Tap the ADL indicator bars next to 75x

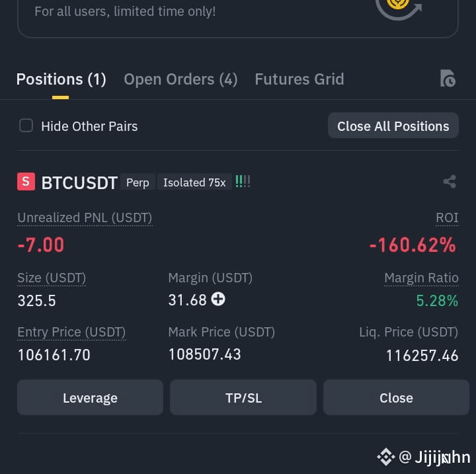(x=243, y=182)
